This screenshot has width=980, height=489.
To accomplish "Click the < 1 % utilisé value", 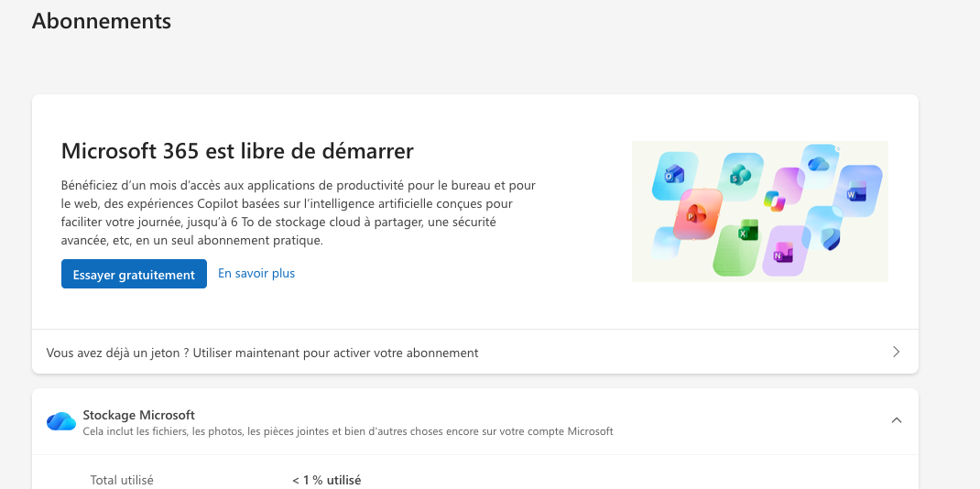I will [x=327, y=480].
